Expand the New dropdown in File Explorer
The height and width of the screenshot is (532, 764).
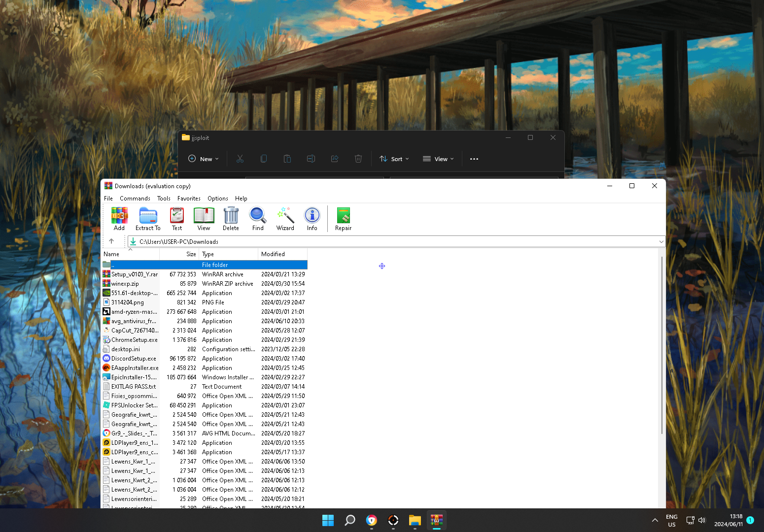[x=204, y=159]
